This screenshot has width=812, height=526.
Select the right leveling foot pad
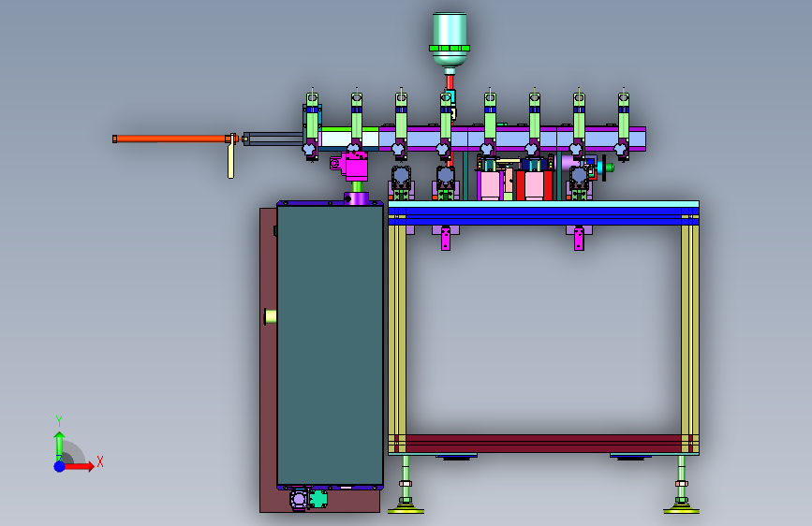click(x=681, y=510)
